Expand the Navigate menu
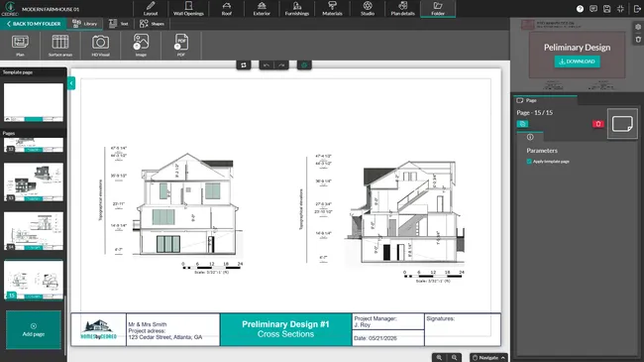 point(488,357)
